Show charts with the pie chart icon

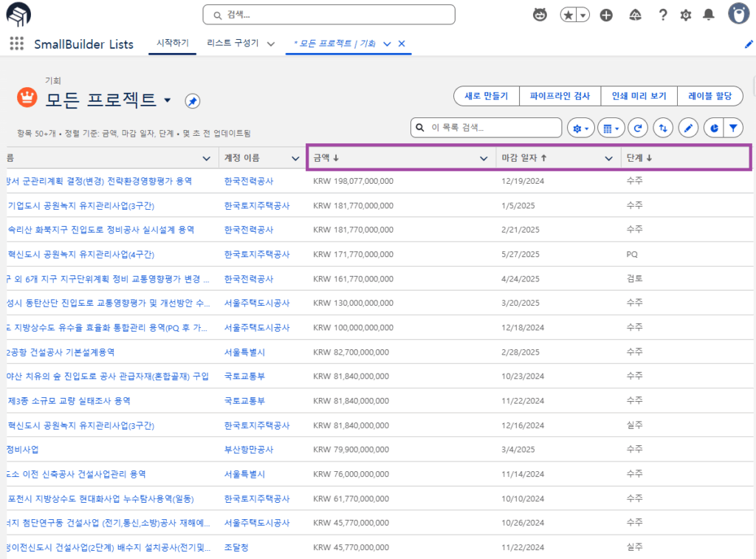(x=714, y=128)
